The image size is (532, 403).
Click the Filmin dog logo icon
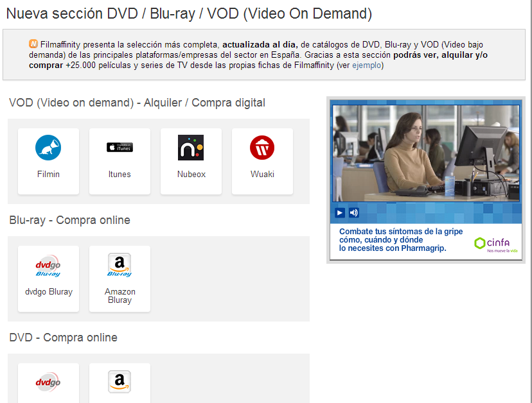point(48,148)
